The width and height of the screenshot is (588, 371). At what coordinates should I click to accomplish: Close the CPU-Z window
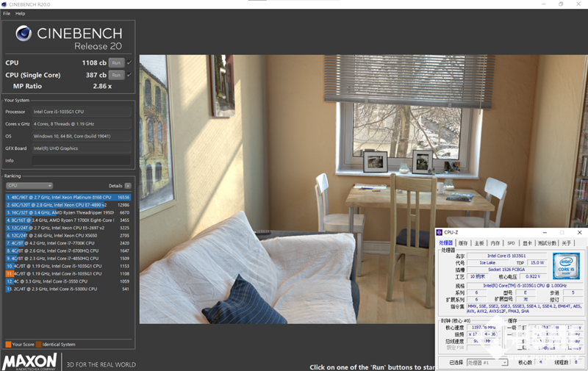click(579, 233)
